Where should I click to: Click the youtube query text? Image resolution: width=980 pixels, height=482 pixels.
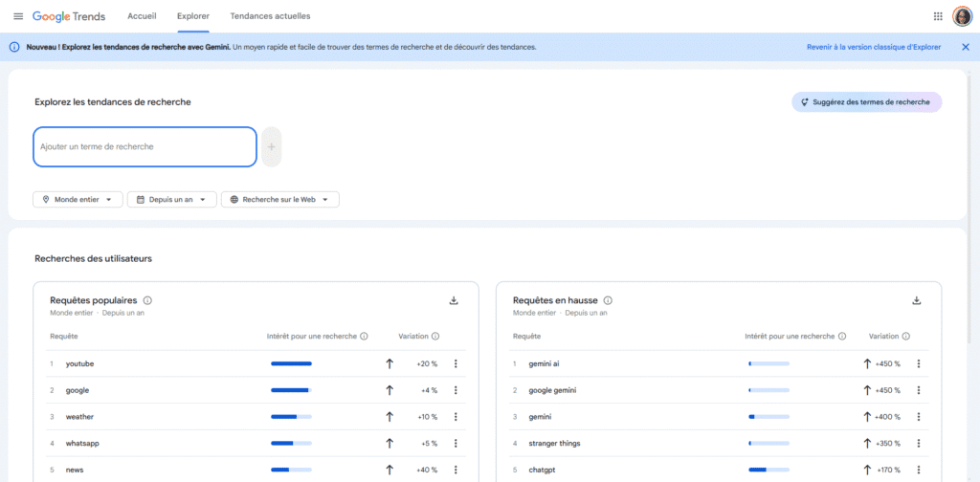pos(80,364)
